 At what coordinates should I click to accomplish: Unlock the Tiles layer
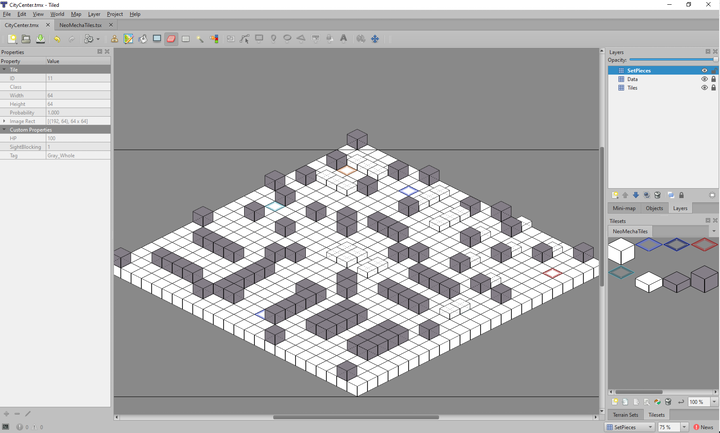point(713,88)
